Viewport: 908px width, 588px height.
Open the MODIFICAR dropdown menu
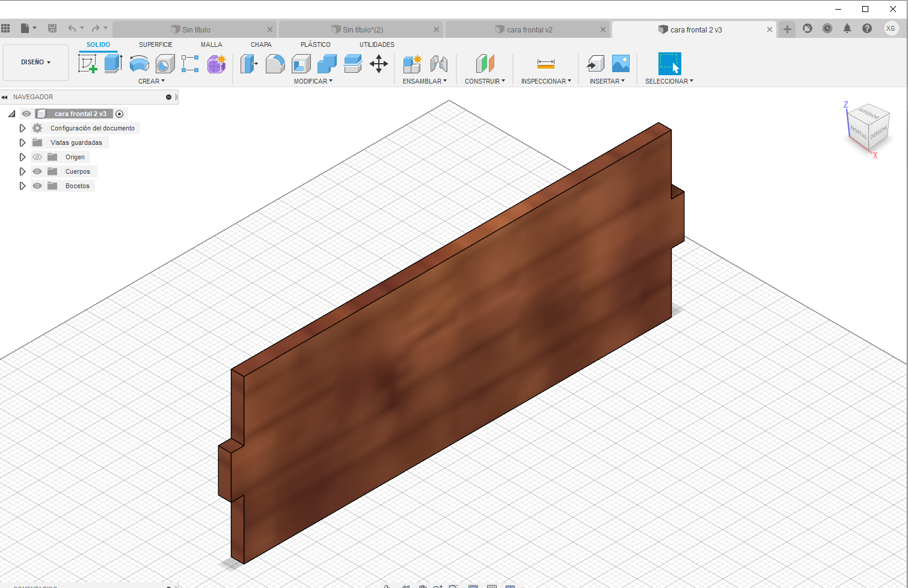(313, 81)
